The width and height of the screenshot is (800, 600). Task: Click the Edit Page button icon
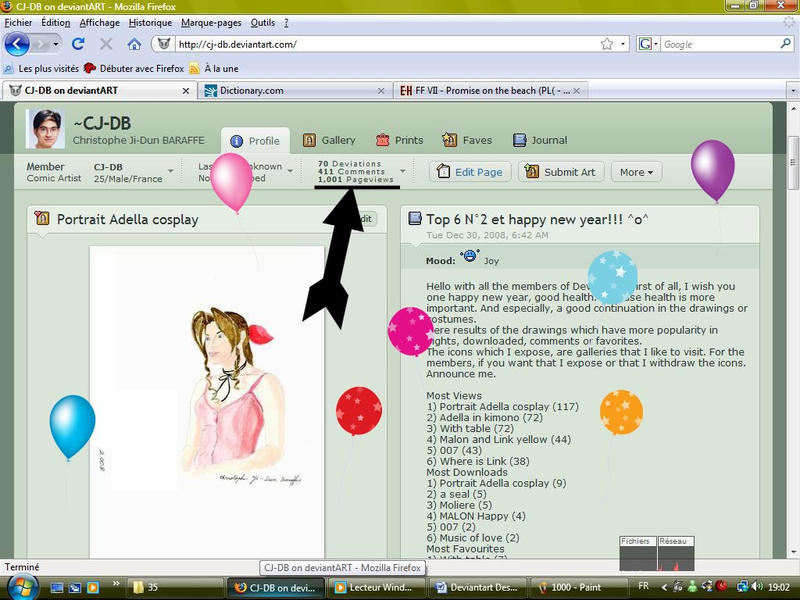[443, 171]
